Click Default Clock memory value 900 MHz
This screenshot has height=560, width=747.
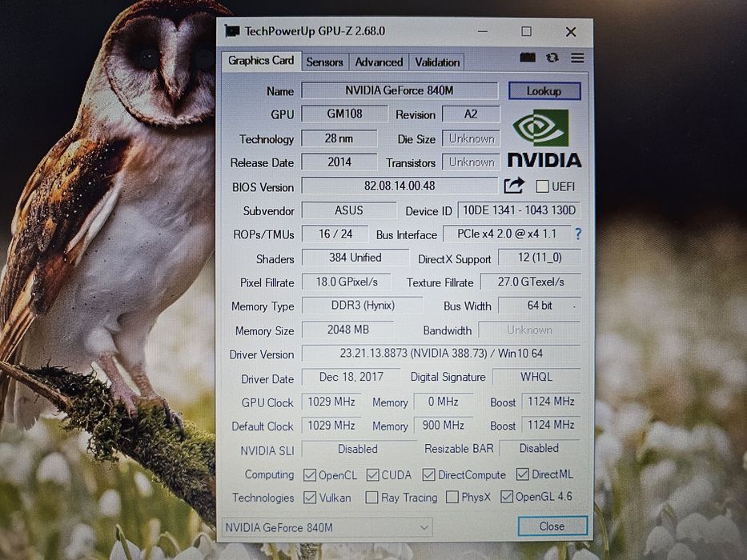pyautogui.click(x=444, y=425)
